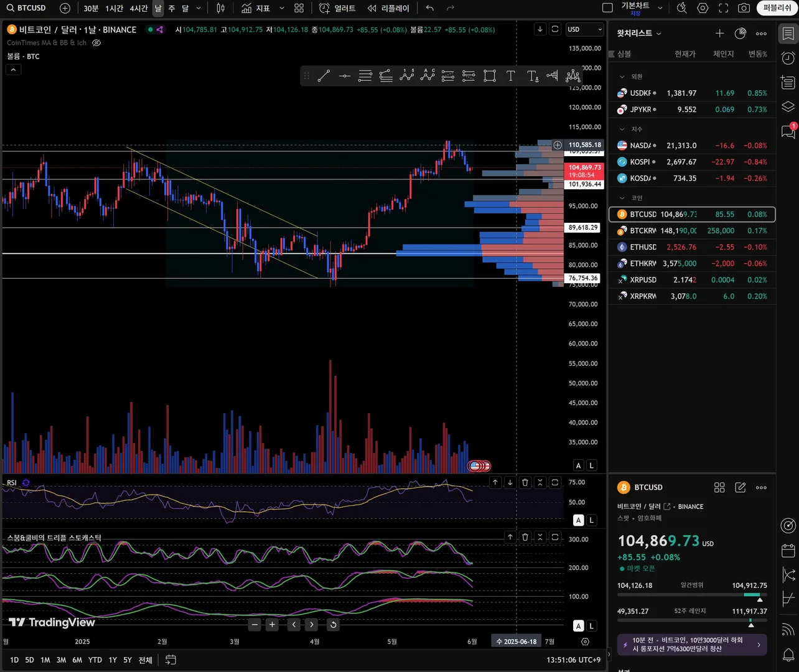Open the BTCUSD symbol search
This screenshot has width=799, height=672.
[27, 8]
